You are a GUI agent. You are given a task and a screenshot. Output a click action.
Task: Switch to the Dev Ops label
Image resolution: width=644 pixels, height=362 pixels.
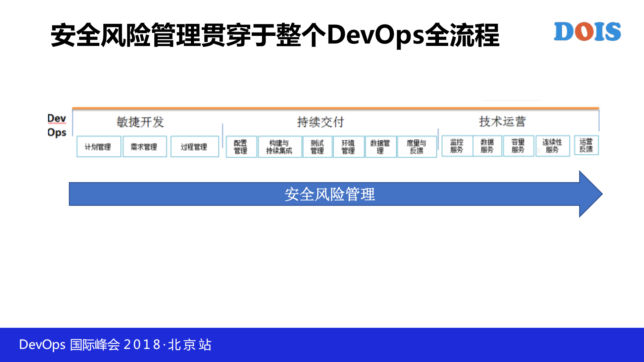pos(56,125)
